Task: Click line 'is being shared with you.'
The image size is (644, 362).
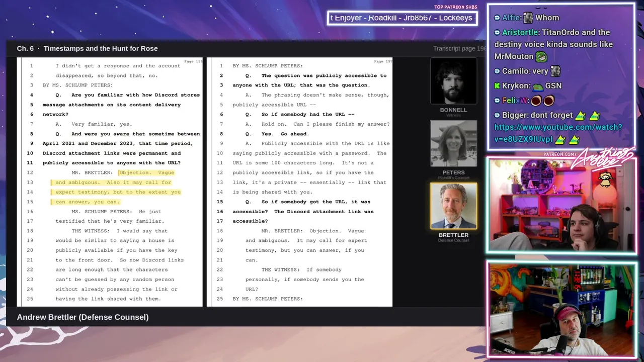Action: [273, 192]
